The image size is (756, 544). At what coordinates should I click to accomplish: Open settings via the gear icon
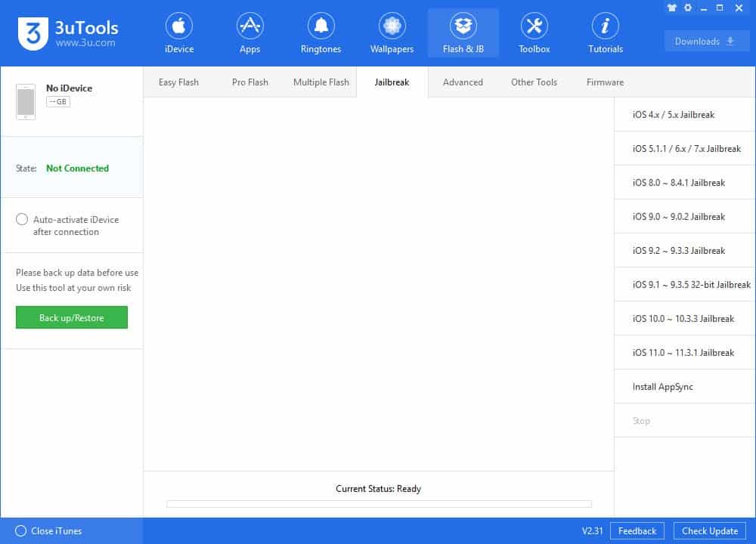(688, 8)
